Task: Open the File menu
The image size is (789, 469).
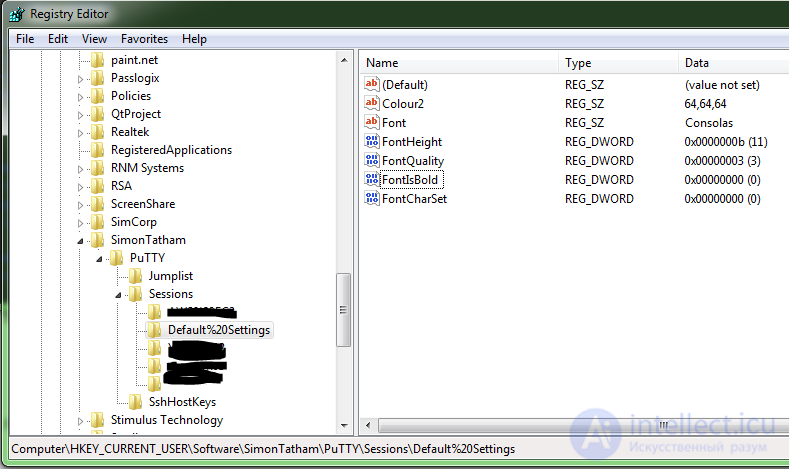Action: [x=25, y=39]
